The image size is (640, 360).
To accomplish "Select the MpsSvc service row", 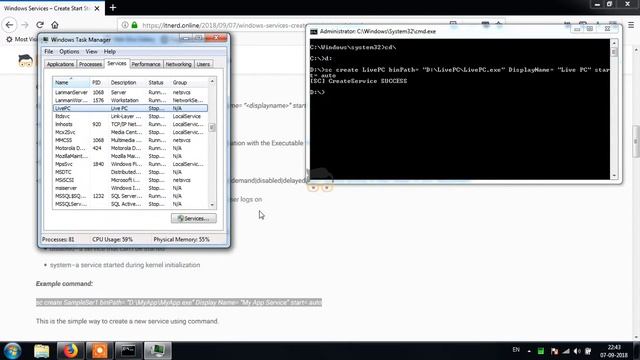I will click(x=130, y=164).
